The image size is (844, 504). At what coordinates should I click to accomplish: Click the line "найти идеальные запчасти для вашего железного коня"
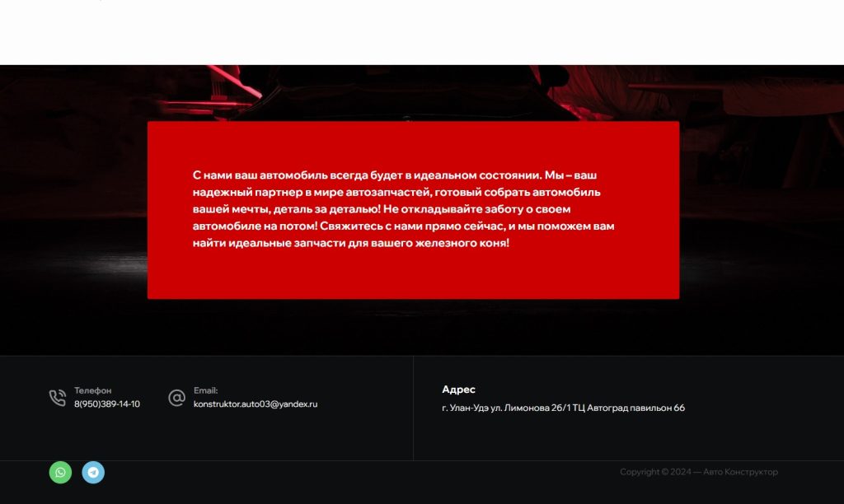point(350,243)
